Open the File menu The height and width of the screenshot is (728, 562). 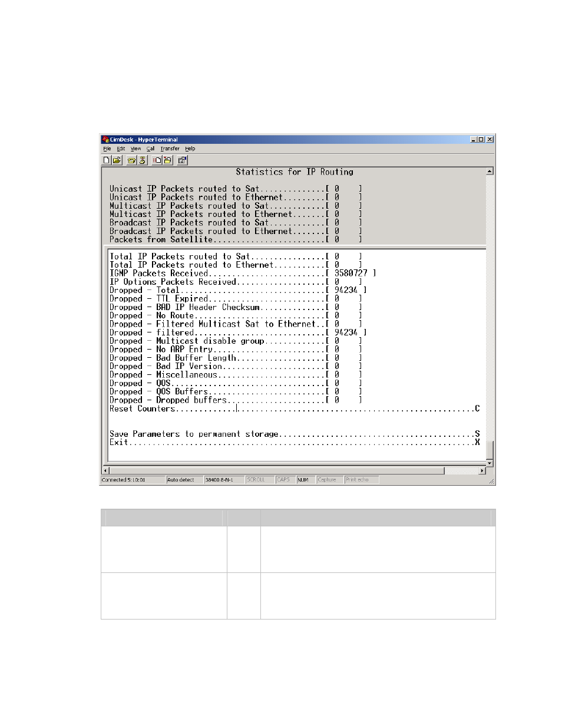tap(107, 149)
